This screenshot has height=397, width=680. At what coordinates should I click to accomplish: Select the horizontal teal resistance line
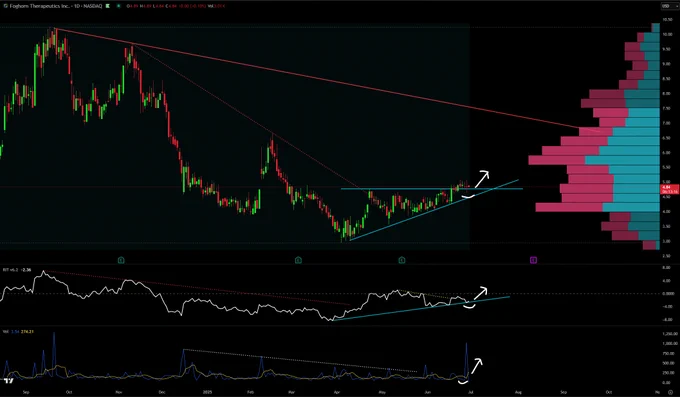tap(432, 189)
